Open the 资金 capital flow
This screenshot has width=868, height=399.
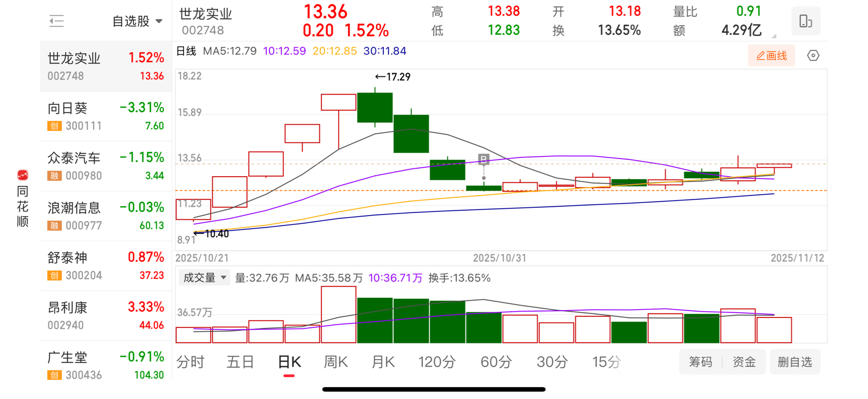tap(744, 362)
